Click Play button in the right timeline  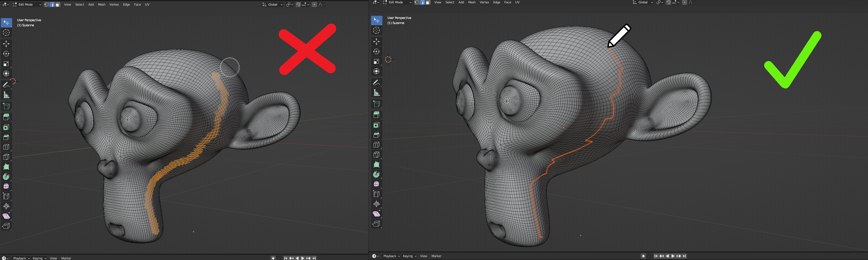(x=673, y=256)
